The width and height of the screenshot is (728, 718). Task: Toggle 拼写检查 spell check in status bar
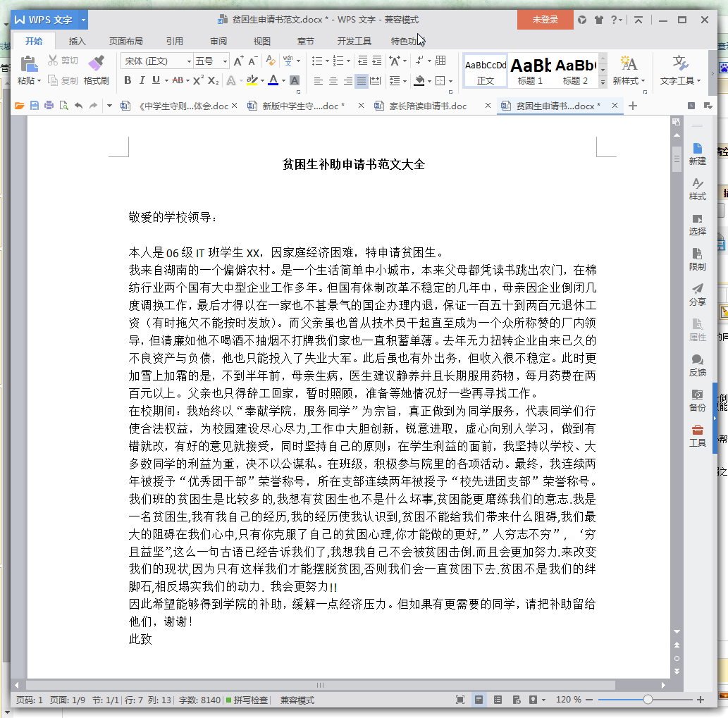[x=247, y=700]
